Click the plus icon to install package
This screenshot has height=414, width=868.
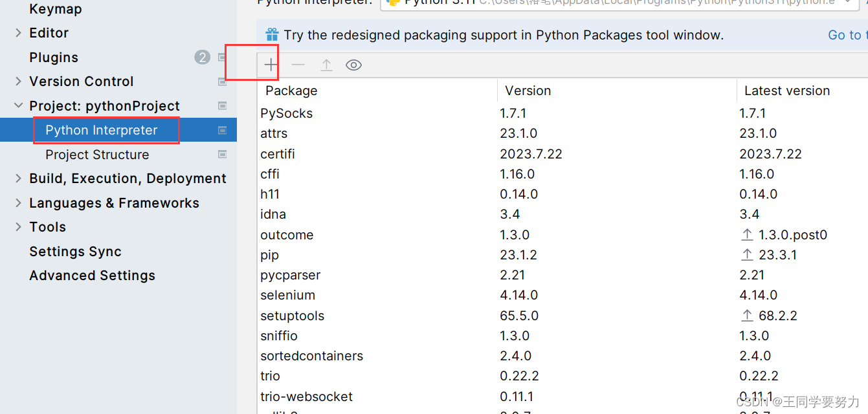pos(271,65)
